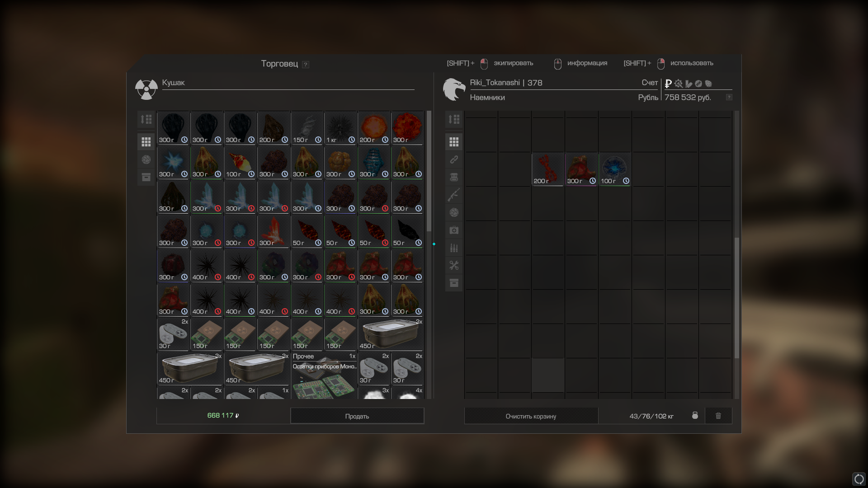Click Продать button
The image size is (868, 488).
pos(357,416)
